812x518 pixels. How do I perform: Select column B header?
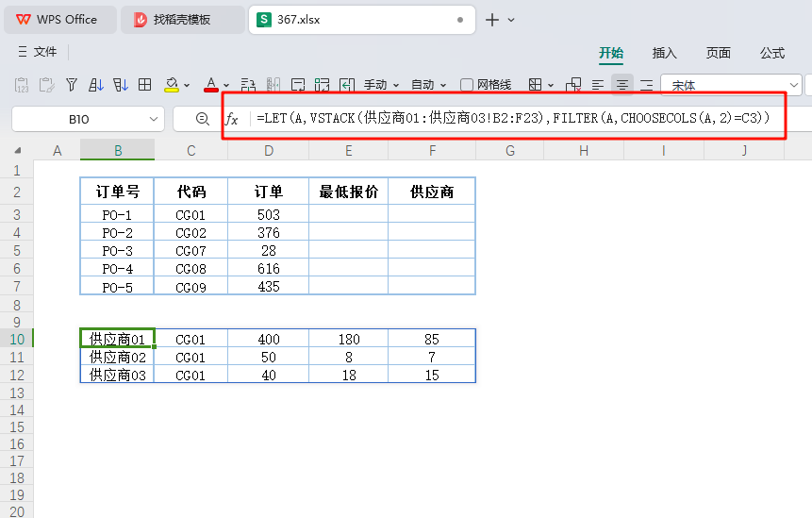(118, 150)
